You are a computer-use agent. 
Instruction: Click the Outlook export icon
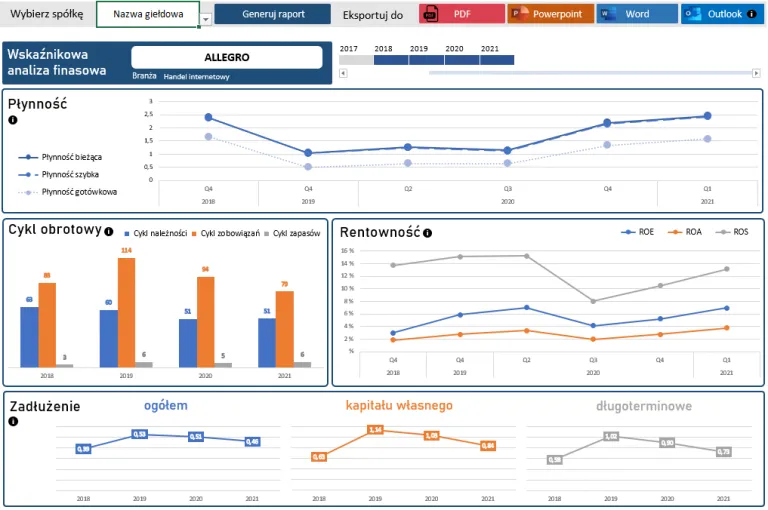(694, 14)
